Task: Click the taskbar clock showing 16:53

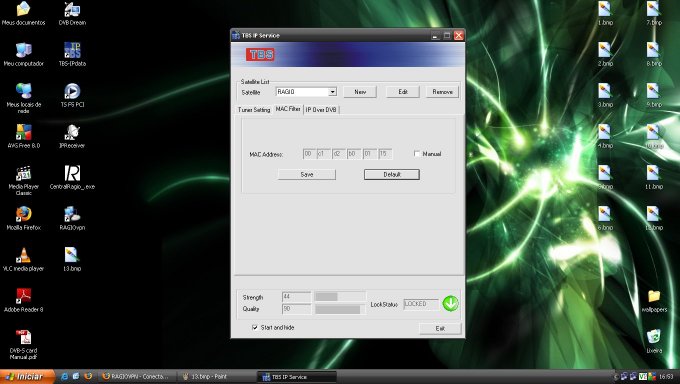Action: (666, 377)
